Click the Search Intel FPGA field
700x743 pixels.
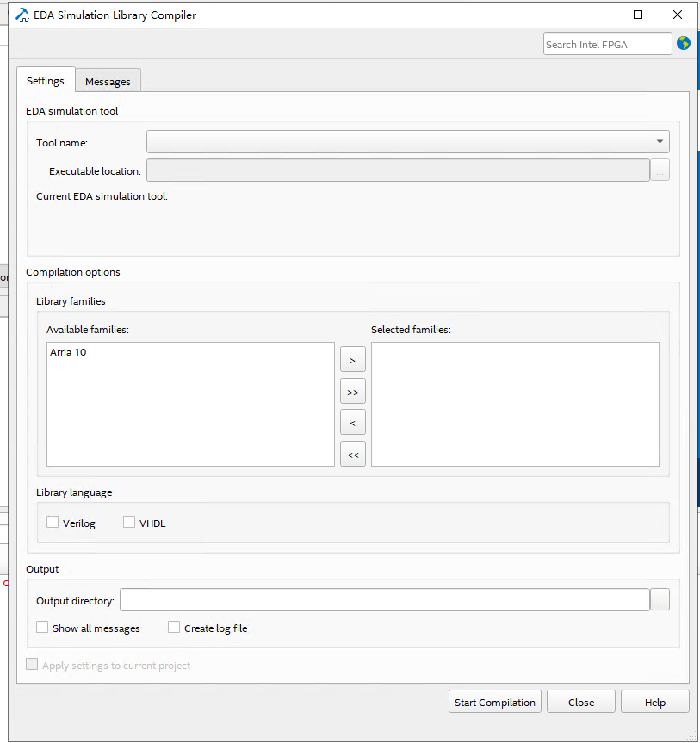click(607, 43)
